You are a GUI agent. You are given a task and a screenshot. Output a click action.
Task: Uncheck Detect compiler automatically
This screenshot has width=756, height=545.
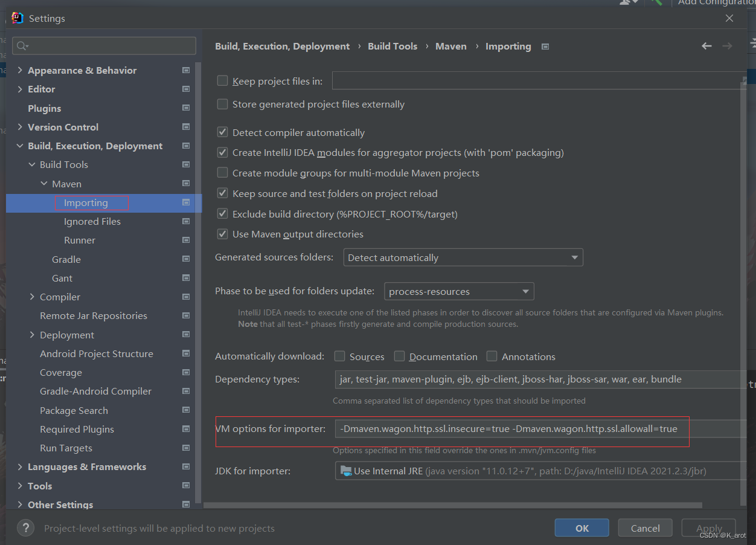(222, 132)
